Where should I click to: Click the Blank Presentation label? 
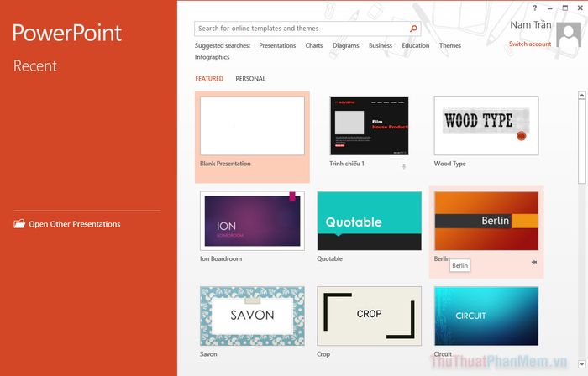[x=225, y=164]
